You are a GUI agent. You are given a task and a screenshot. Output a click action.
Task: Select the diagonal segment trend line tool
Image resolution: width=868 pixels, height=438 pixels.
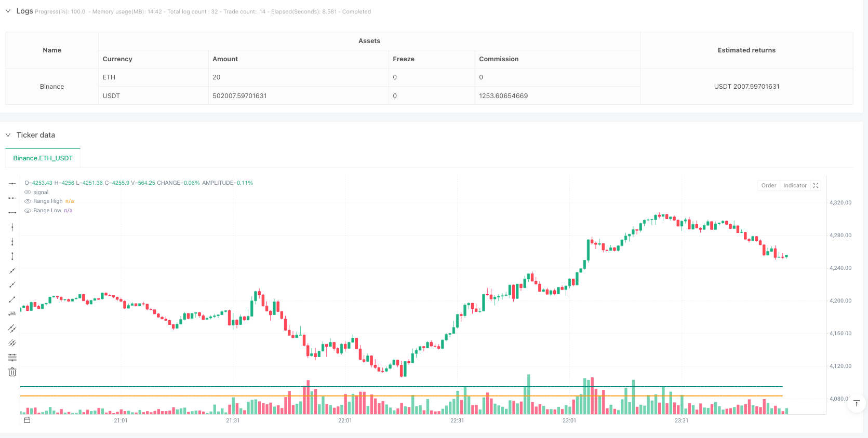(x=12, y=299)
